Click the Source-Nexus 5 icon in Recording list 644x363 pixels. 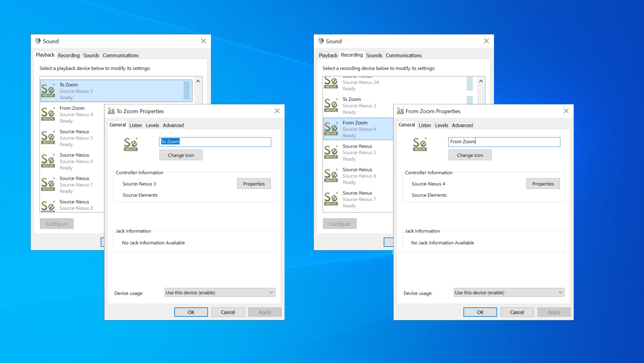(x=331, y=152)
